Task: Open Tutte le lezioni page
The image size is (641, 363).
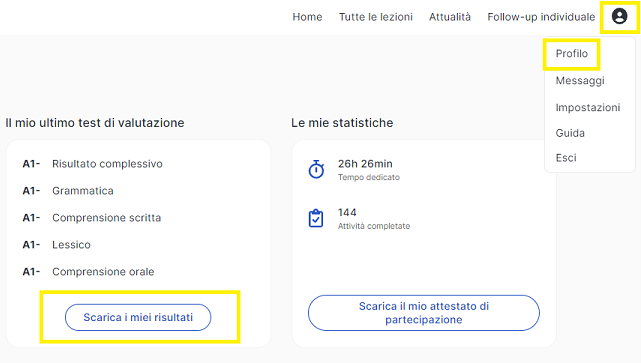Action: pyautogui.click(x=376, y=17)
